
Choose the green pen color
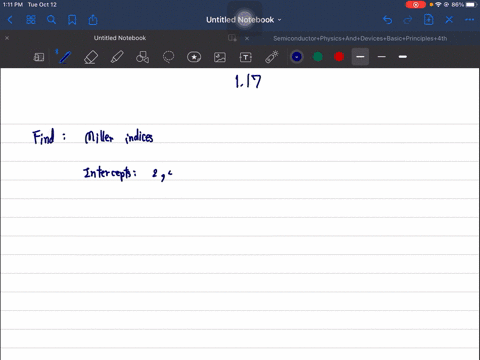[318, 57]
